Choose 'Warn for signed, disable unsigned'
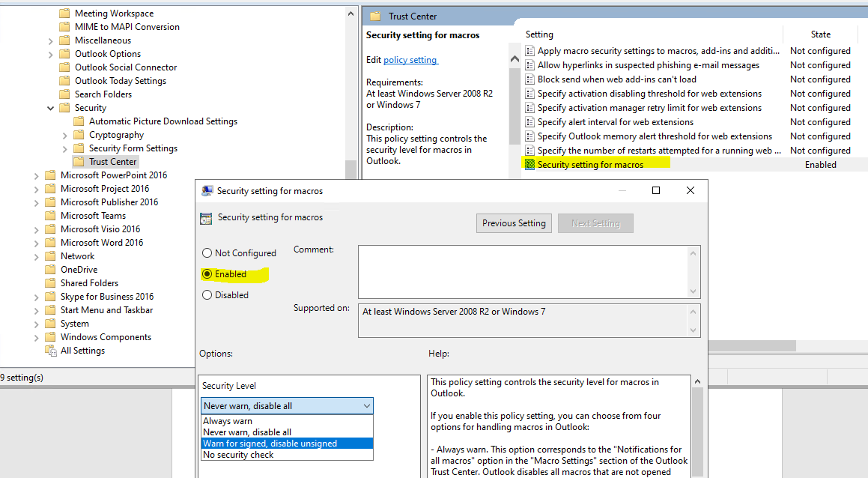 coord(288,443)
